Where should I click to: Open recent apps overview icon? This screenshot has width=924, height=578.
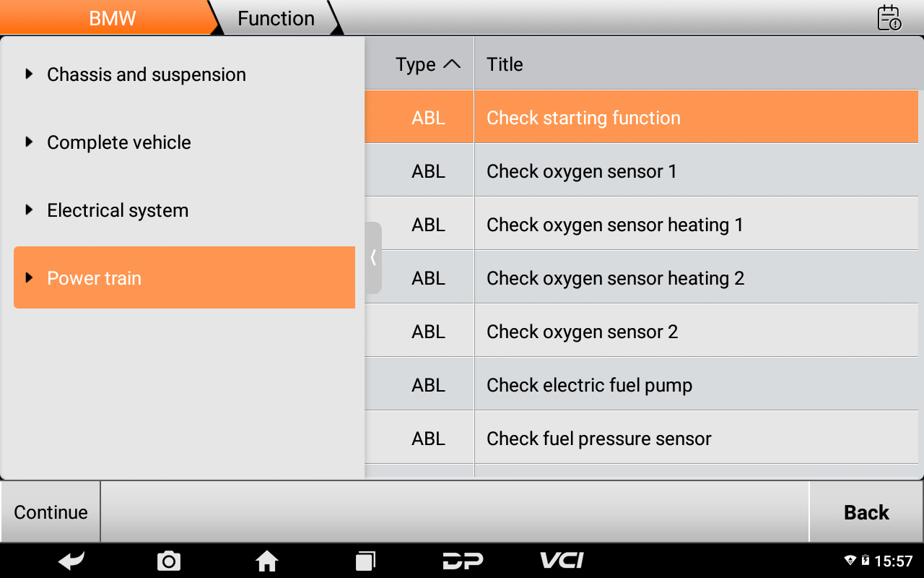coord(365,561)
